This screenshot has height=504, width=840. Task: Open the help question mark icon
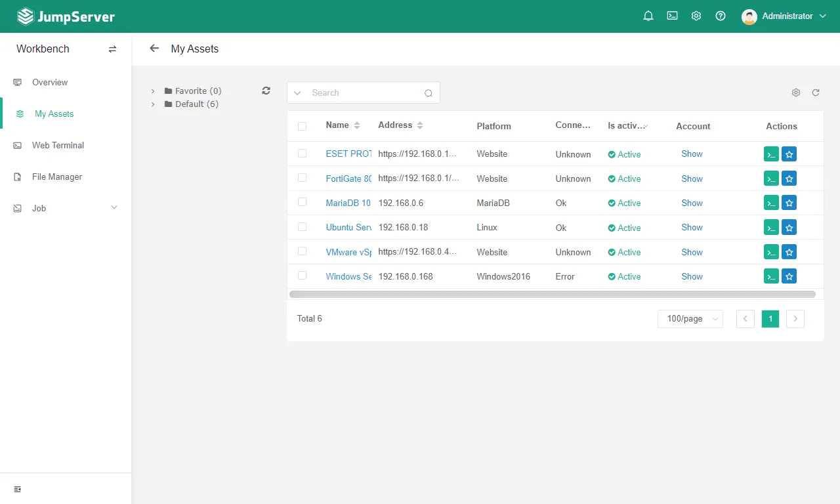(721, 16)
